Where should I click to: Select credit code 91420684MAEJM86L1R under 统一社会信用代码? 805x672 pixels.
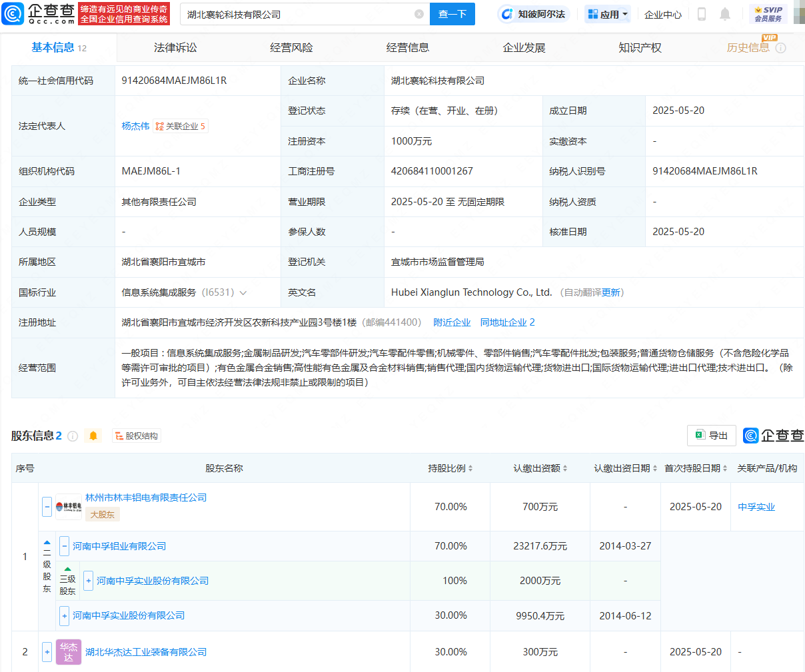(x=174, y=81)
